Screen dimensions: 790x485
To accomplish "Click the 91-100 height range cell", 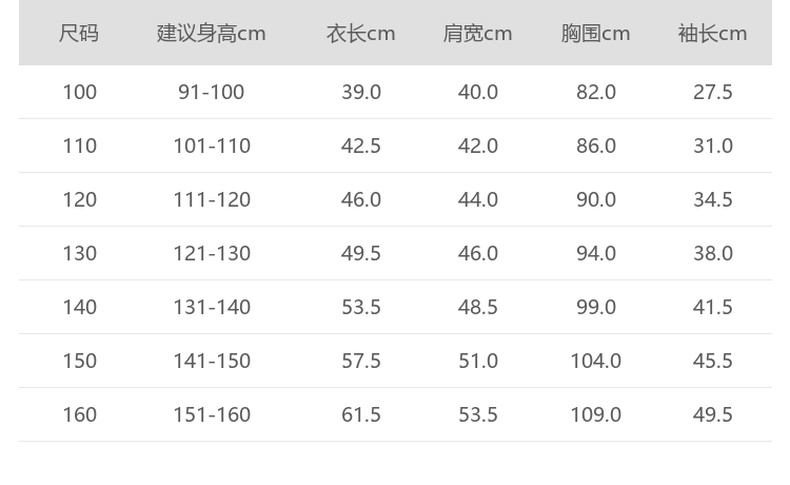I will (x=211, y=92).
